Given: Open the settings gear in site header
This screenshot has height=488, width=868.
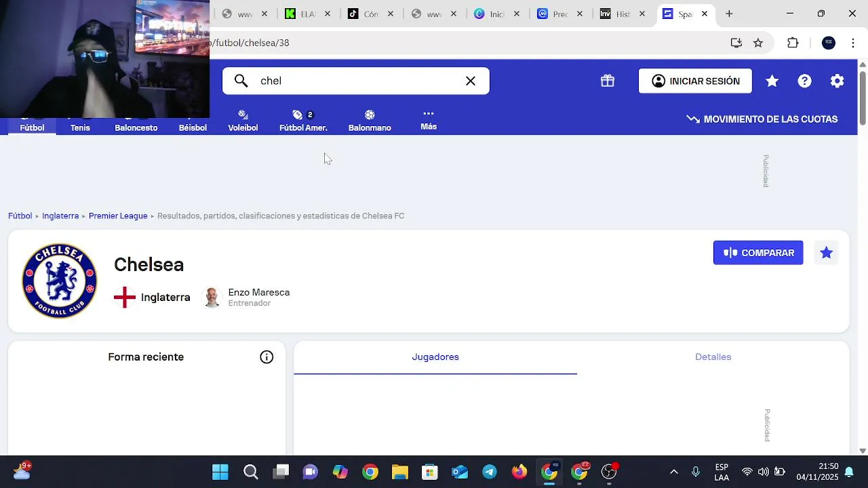Looking at the screenshot, I should tap(837, 81).
